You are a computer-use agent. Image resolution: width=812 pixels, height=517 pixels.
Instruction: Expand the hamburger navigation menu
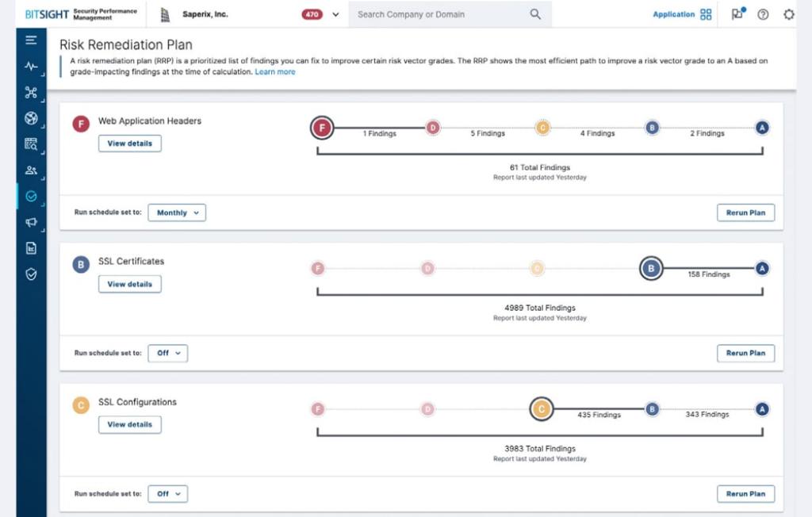click(x=30, y=40)
